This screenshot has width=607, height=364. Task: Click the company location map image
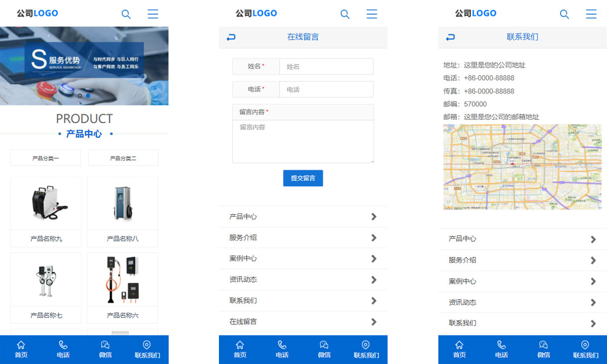(522, 167)
